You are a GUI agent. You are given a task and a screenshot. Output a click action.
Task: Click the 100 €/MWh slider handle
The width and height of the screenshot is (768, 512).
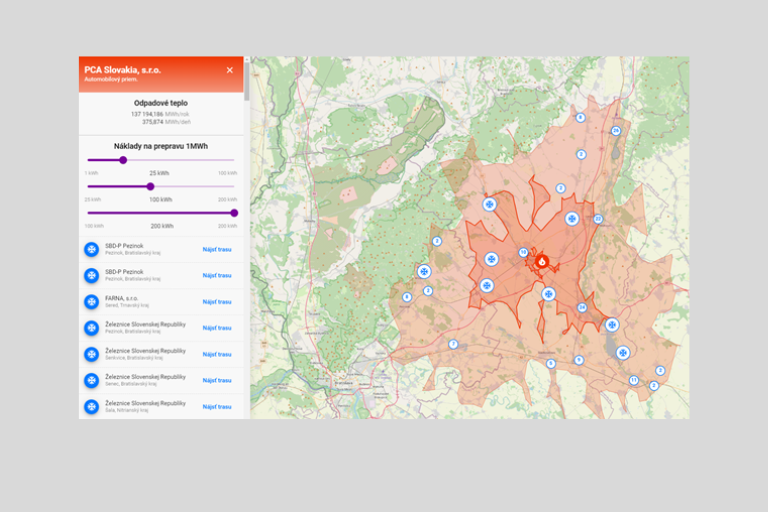151,186
